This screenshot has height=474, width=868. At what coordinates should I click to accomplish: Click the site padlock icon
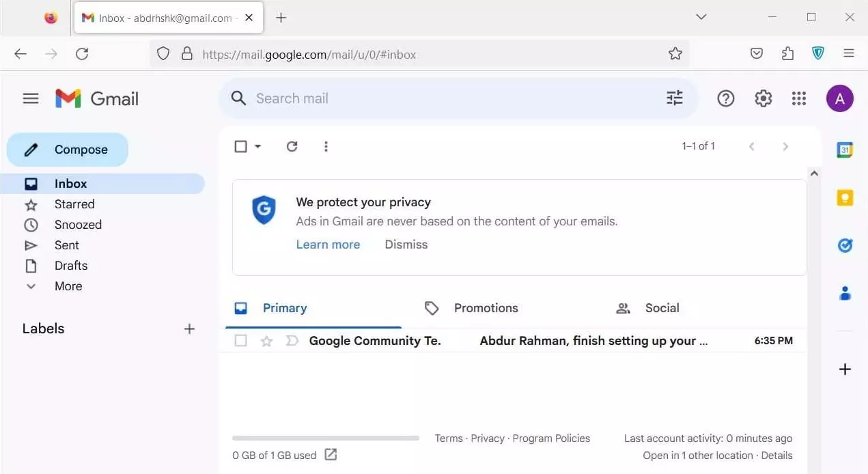[186, 54]
